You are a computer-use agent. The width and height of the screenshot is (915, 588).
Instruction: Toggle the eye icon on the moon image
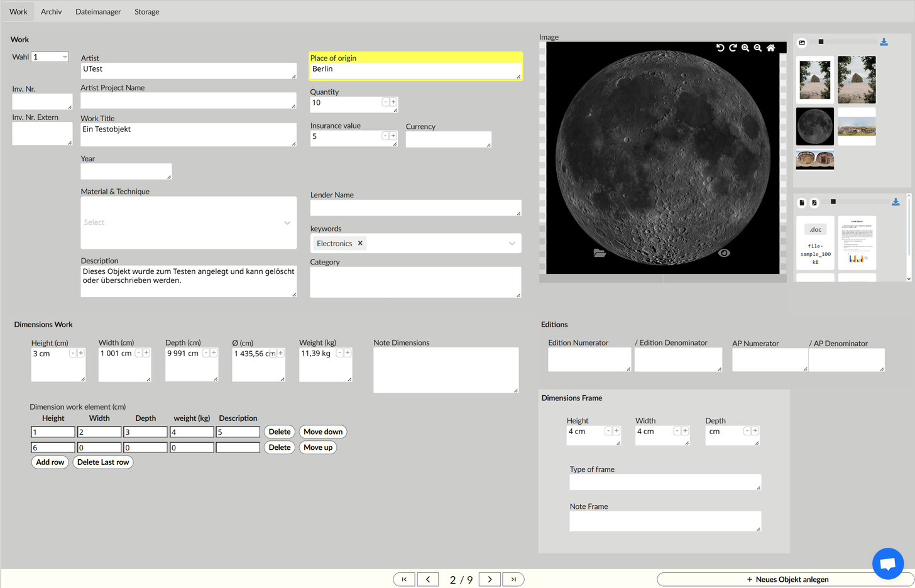(x=724, y=253)
